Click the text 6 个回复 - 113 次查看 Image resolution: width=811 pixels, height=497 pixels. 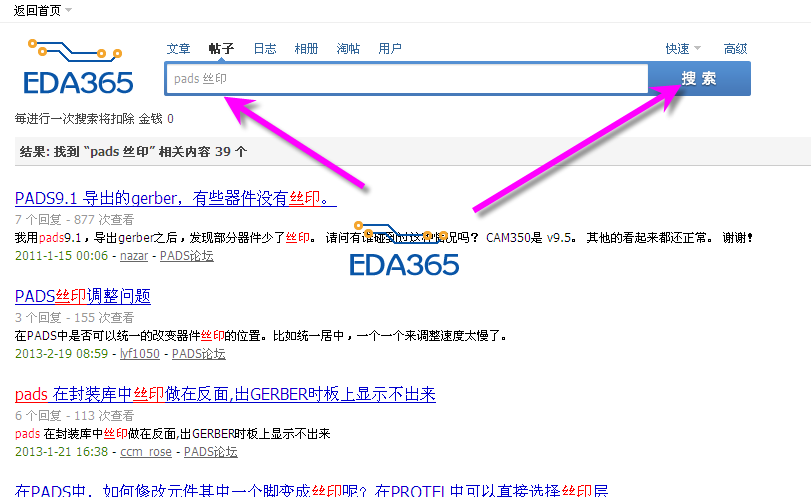coord(74,415)
